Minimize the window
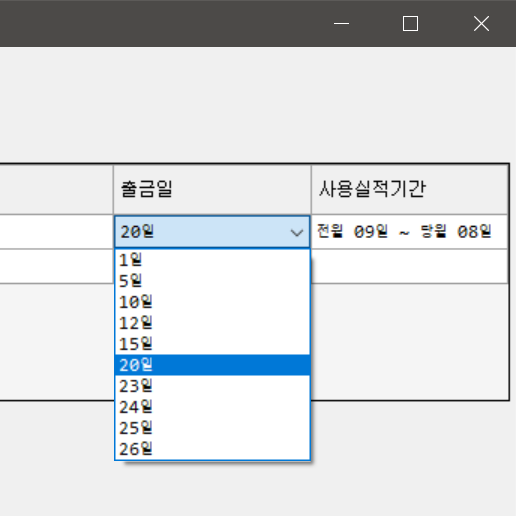Viewport: 516px width, 516px height. (341, 23)
